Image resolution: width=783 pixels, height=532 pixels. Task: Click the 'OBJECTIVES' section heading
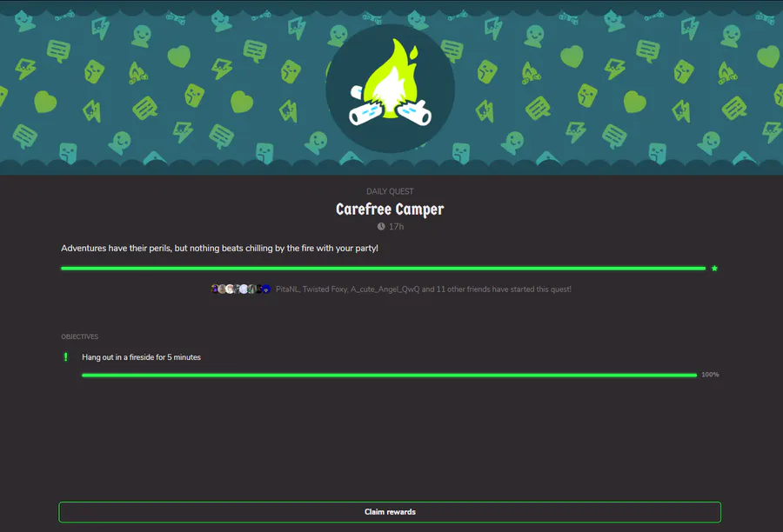[x=80, y=337]
